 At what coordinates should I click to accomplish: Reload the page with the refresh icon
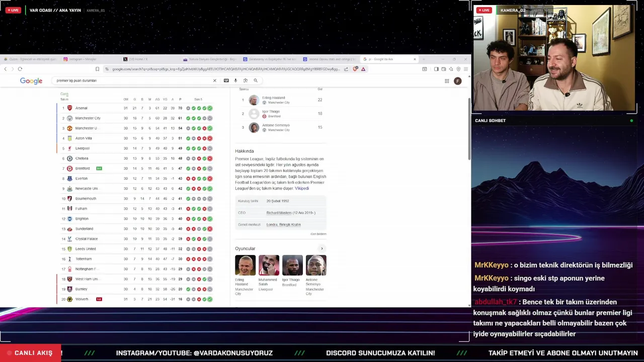(x=20, y=69)
